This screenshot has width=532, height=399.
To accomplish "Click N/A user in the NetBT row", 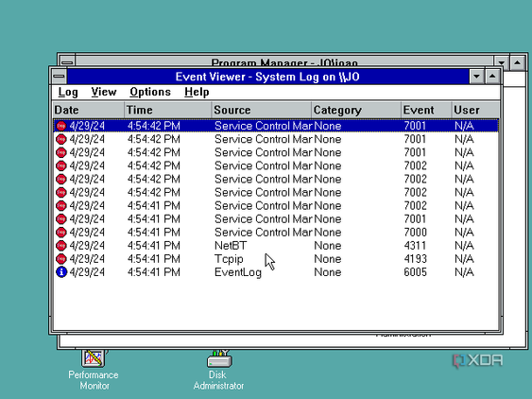I will pos(464,246).
